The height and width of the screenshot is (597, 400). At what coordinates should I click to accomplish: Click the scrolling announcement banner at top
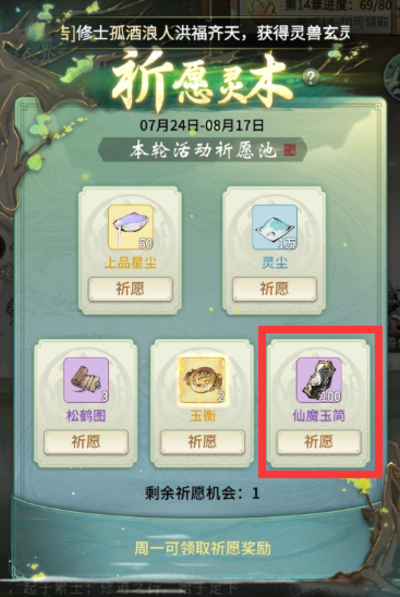[x=206, y=34]
